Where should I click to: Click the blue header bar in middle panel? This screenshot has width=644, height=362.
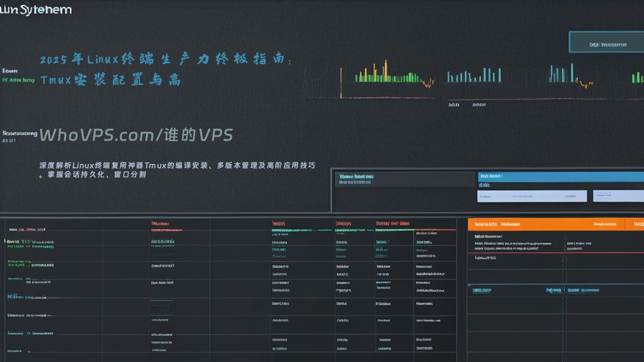[560, 176]
